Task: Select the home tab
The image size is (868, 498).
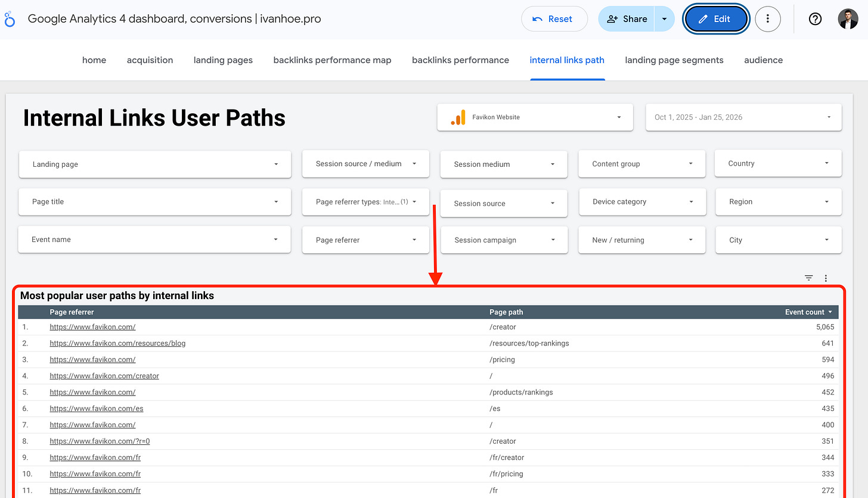Action: pyautogui.click(x=94, y=60)
